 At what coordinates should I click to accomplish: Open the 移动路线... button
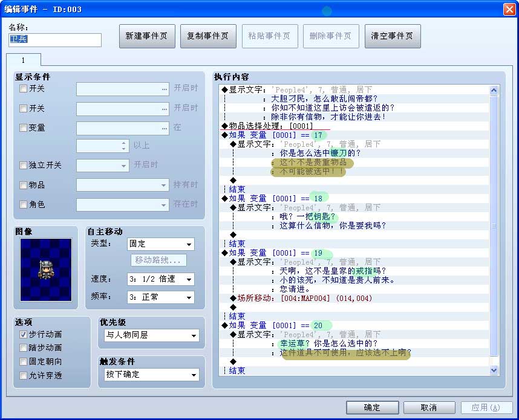coord(158,260)
